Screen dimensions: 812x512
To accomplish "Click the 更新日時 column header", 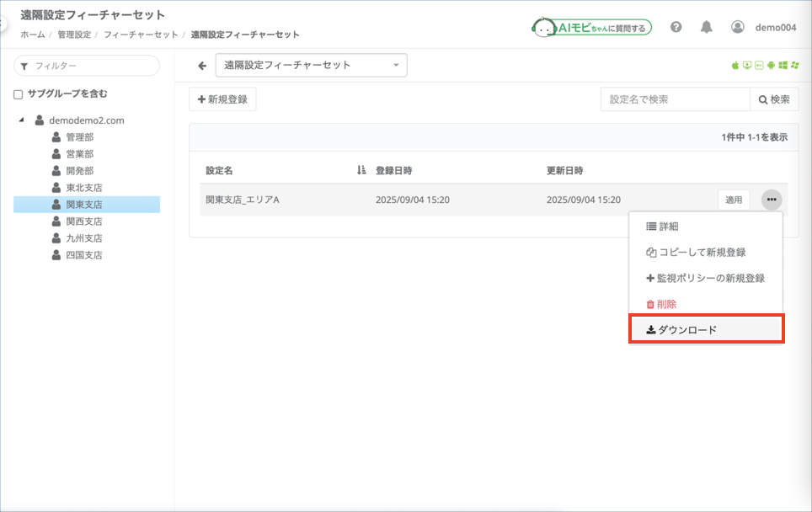I will coord(564,170).
